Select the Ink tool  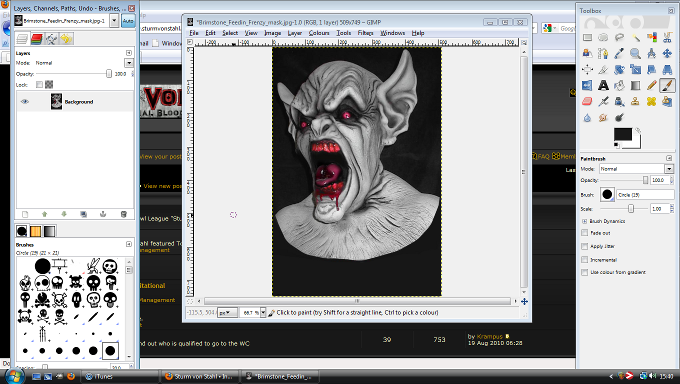619,102
